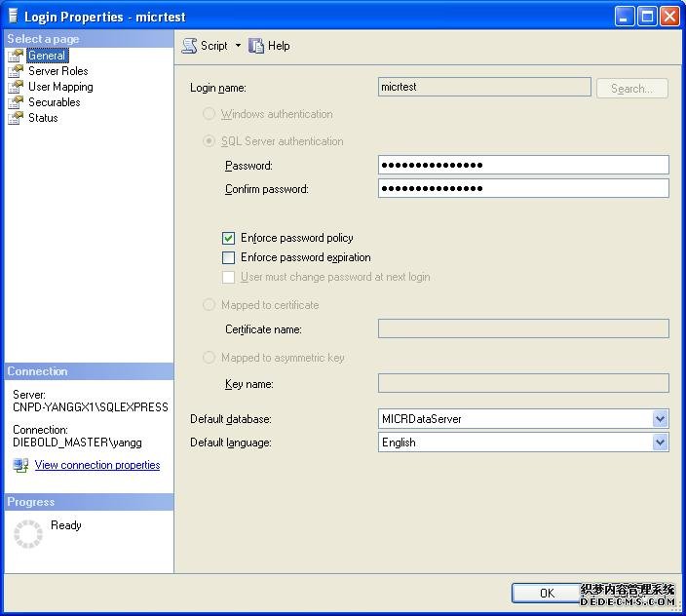Click the Securables page icon
The width and height of the screenshot is (686, 616).
point(15,102)
